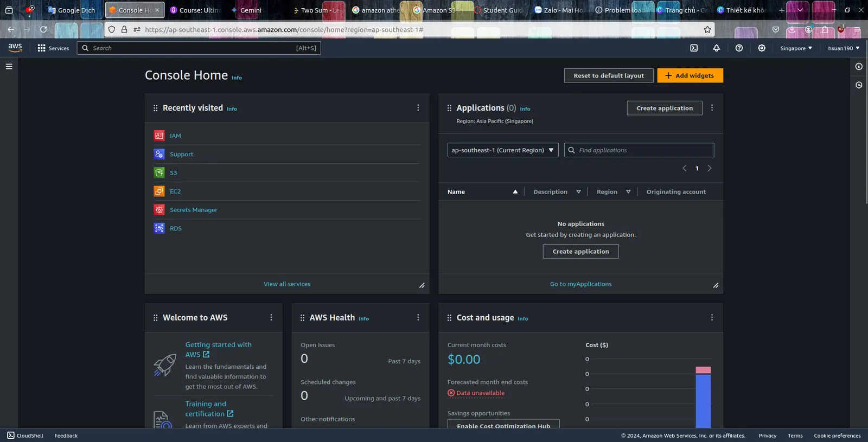
Task: Open the info panel icon on right sidebar
Action: [859, 67]
